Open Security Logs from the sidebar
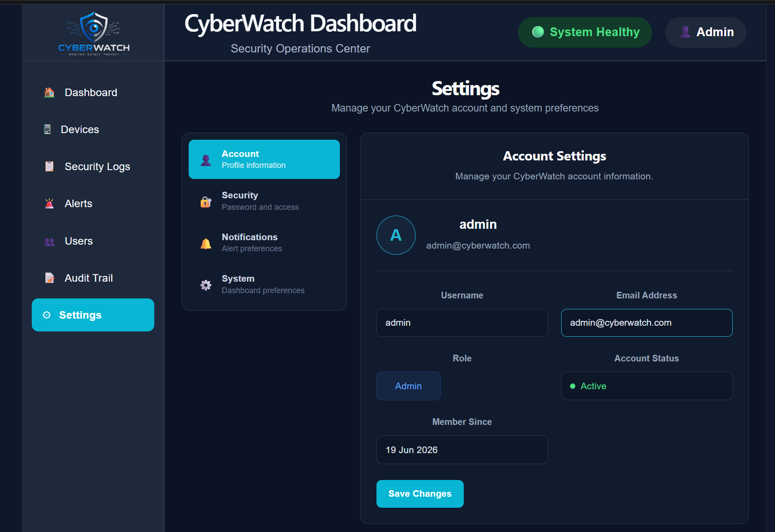Image resolution: width=775 pixels, height=532 pixels. pos(93,166)
